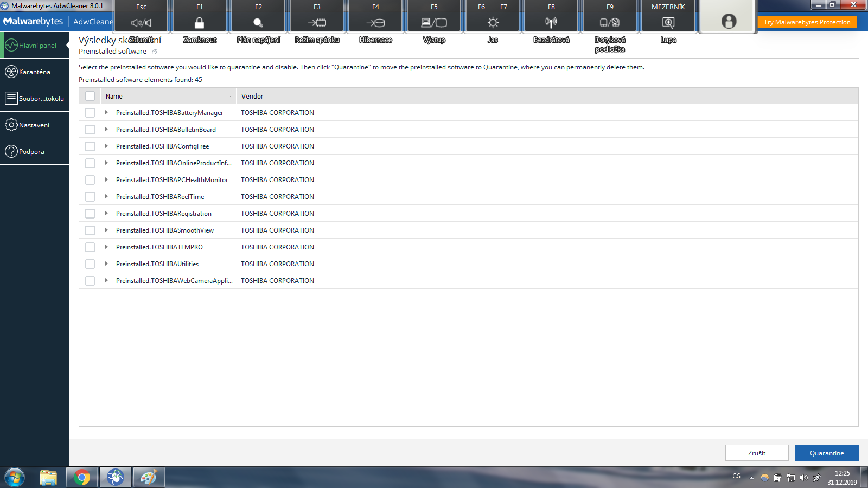Tick the select-all checkbox in table header
The image size is (868, 488).
(90, 96)
